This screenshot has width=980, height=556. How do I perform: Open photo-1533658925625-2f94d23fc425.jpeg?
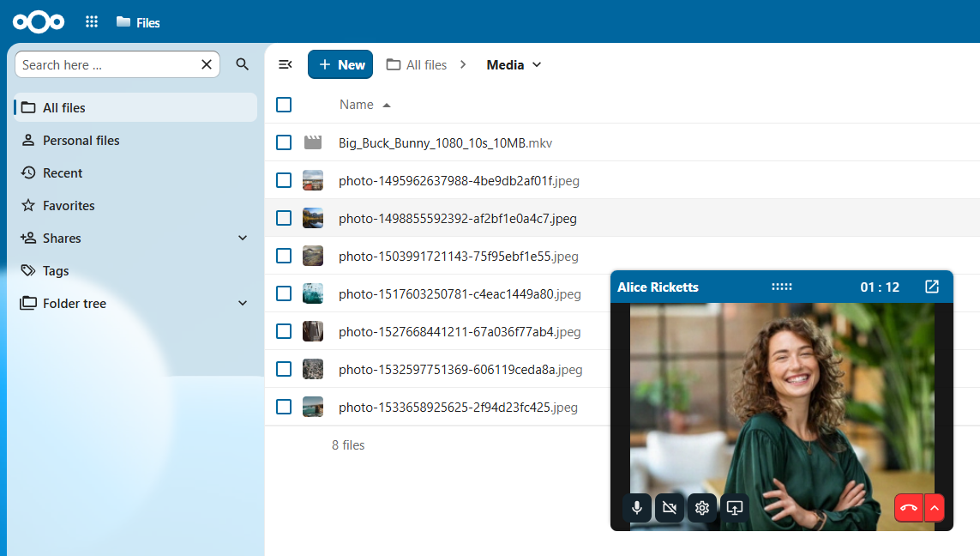pos(458,408)
